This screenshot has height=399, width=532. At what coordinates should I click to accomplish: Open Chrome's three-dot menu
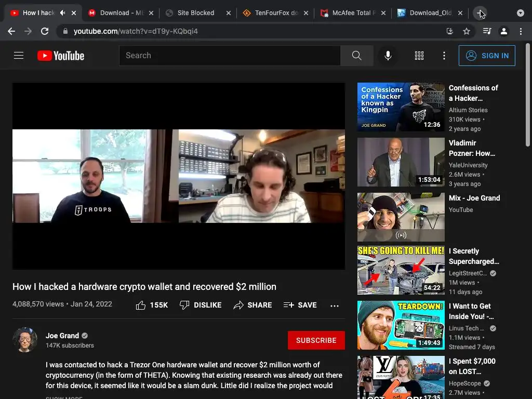click(x=521, y=31)
